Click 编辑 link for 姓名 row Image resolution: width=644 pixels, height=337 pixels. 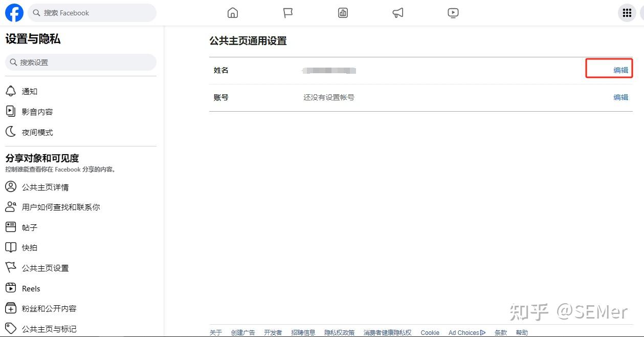click(620, 70)
